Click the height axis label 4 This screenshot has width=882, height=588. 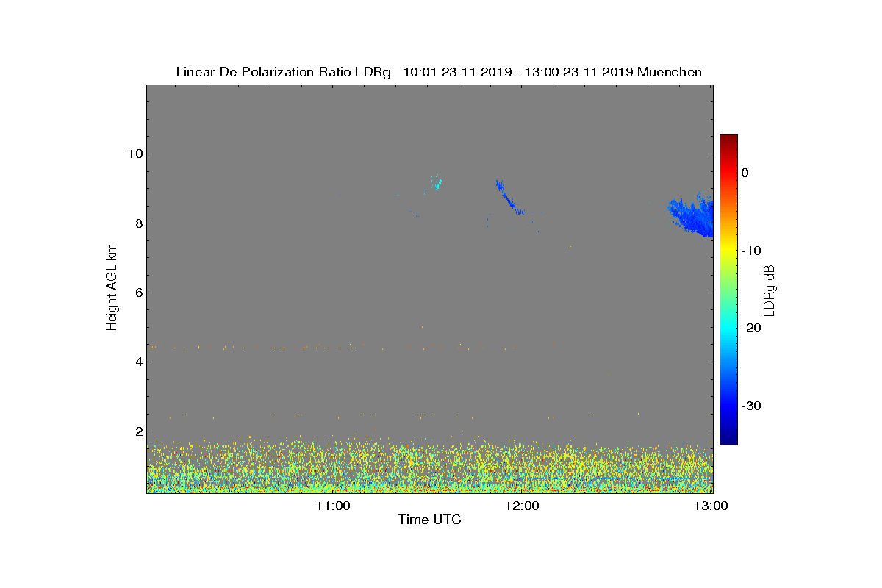coord(138,362)
